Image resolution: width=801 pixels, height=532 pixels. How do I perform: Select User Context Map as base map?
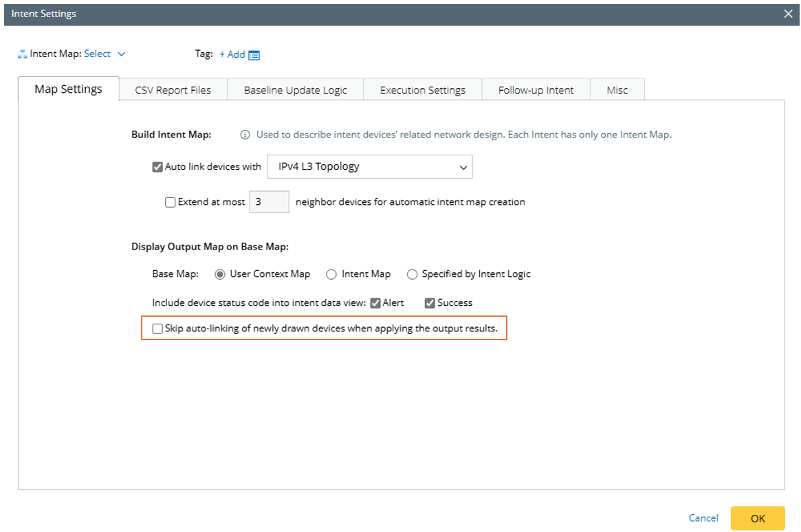pos(220,274)
